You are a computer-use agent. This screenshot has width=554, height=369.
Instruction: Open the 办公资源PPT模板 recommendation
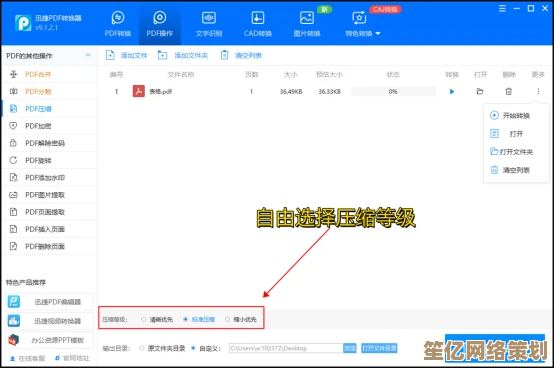49,340
